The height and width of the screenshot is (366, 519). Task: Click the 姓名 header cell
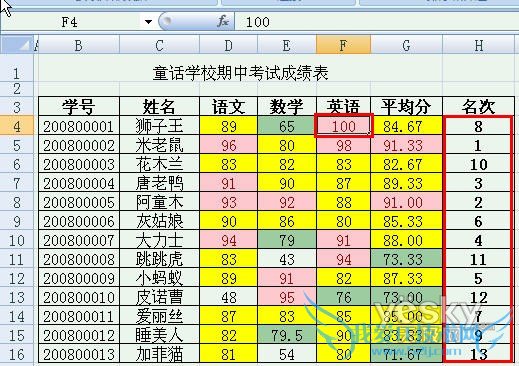(x=159, y=107)
